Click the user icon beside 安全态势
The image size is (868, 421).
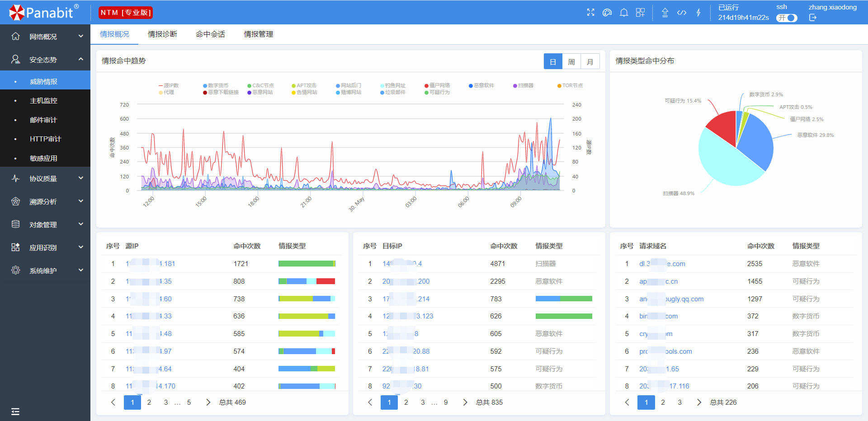click(15, 59)
